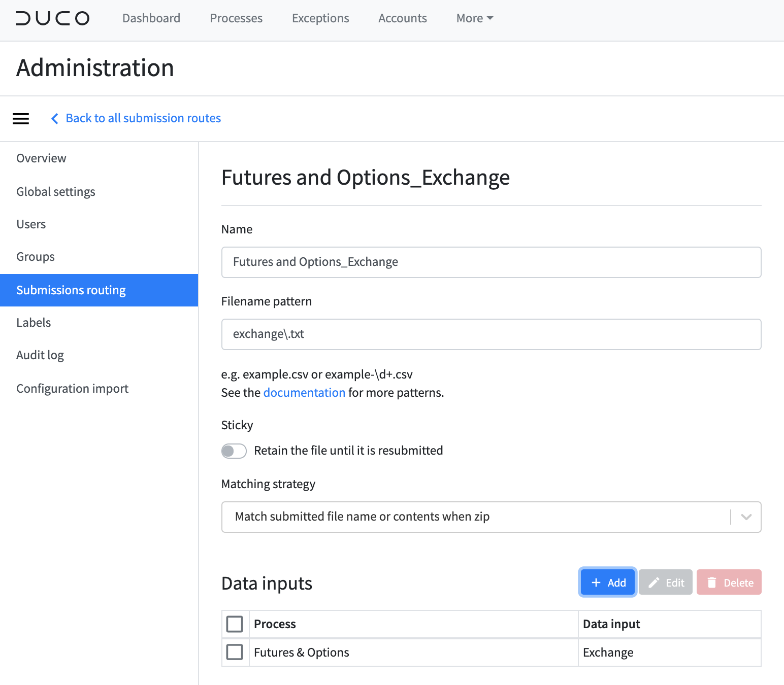Open the Dashboard nav item

pyautogui.click(x=151, y=18)
